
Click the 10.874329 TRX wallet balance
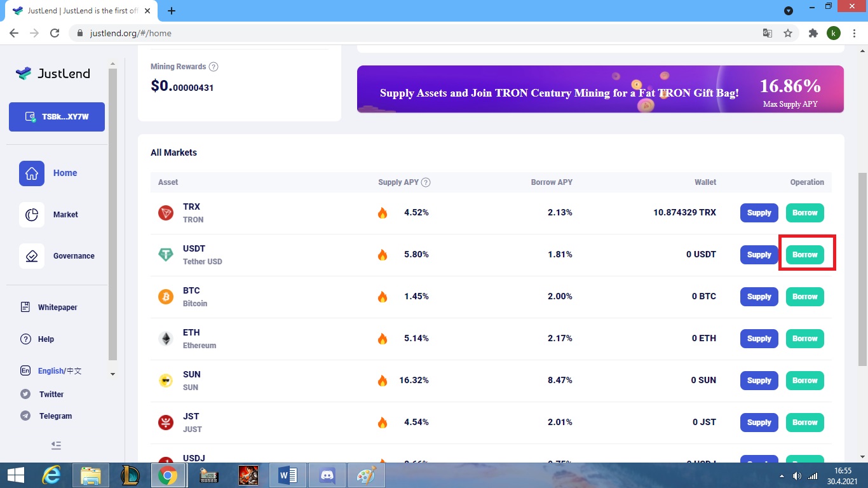684,212
